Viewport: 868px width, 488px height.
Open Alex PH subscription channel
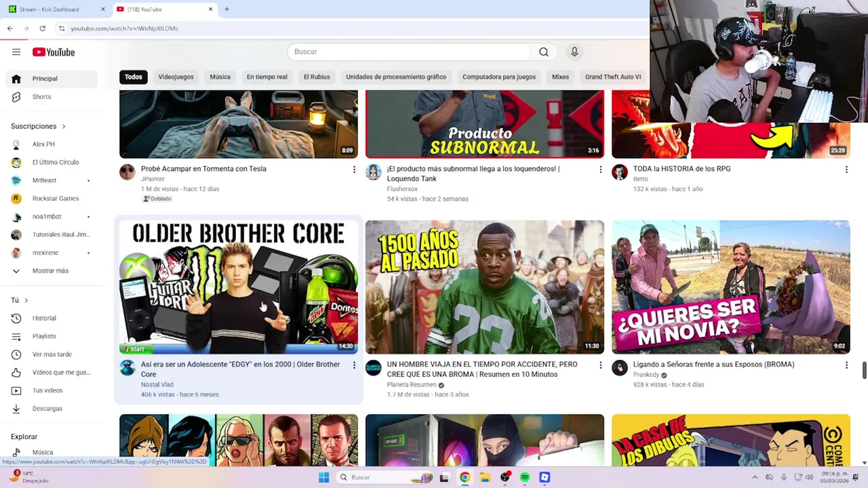point(52,144)
